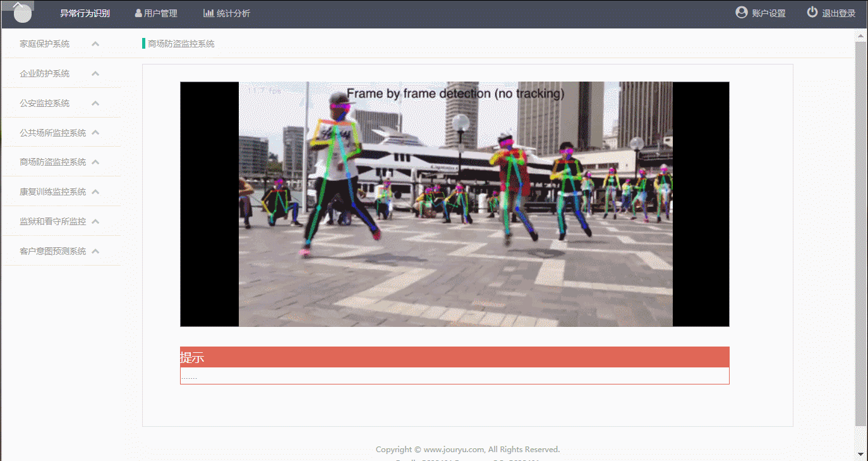Click the scrollbar down arrow
This screenshot has height=461, width=868.
pos(860,454)
